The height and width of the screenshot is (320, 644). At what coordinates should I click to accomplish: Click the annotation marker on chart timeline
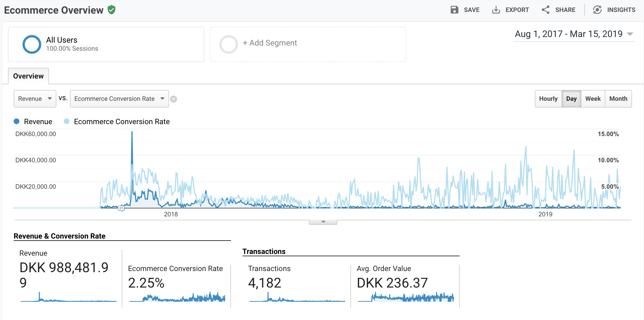tap(121, 209)
